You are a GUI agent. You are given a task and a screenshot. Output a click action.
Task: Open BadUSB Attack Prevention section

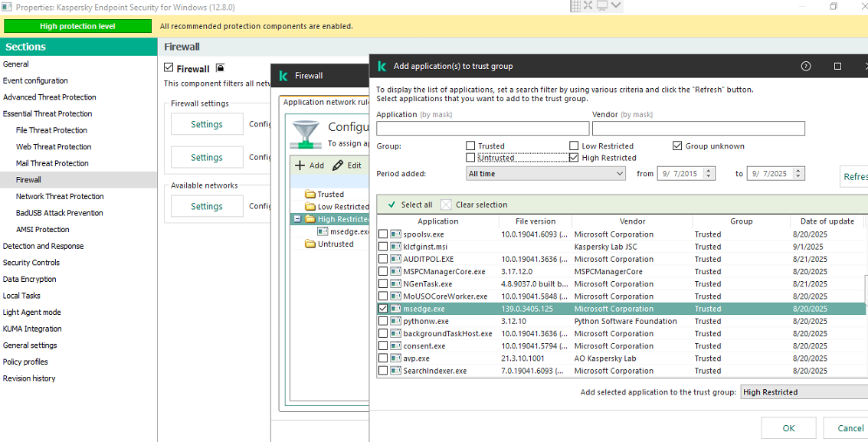click(59, 213)
